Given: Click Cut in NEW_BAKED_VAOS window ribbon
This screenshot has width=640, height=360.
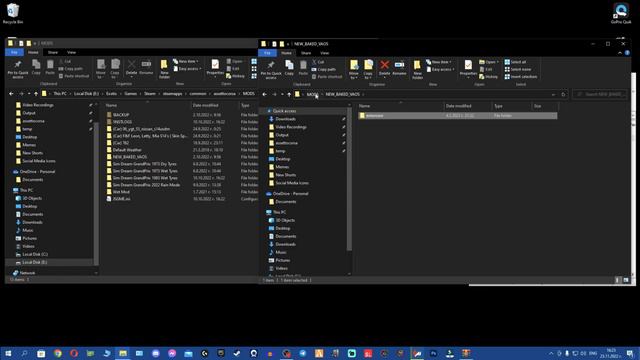Looking at the screenshot, I should coord(318,62).
